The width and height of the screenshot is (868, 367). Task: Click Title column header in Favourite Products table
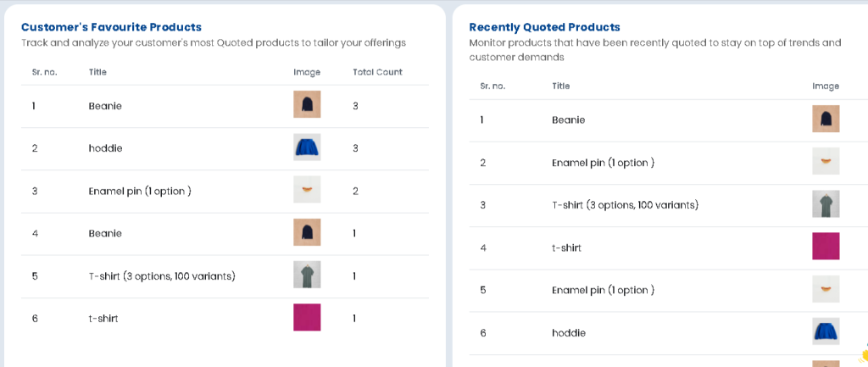97,72
